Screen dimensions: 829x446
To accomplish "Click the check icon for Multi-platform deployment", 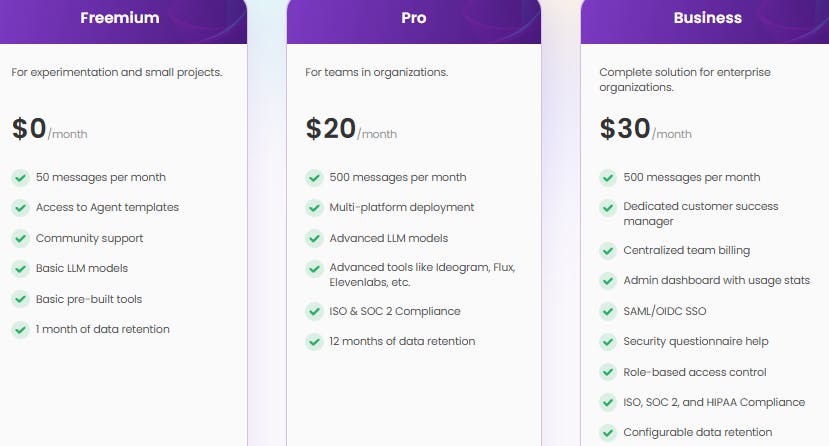I will click(314, 208).
